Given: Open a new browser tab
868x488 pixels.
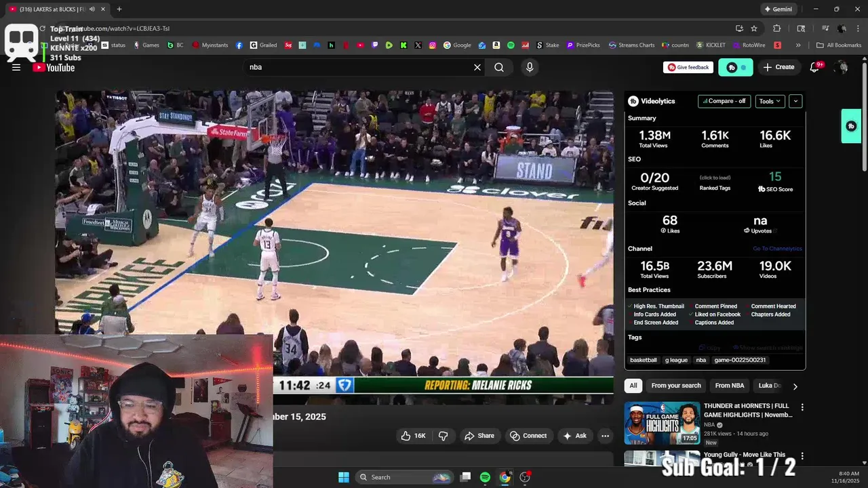Looking at the screenshot, I should tap(119, 9).
